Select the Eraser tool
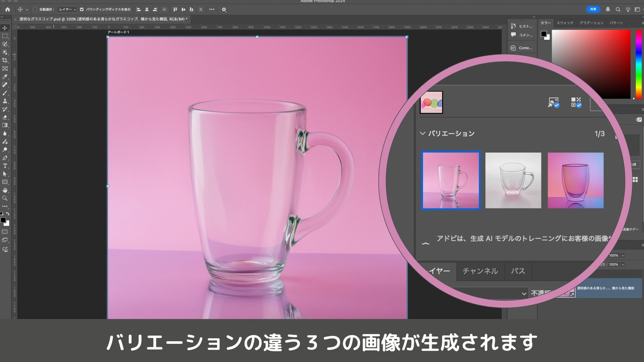This screenshot has height=362, width=644. pos(5,117)
